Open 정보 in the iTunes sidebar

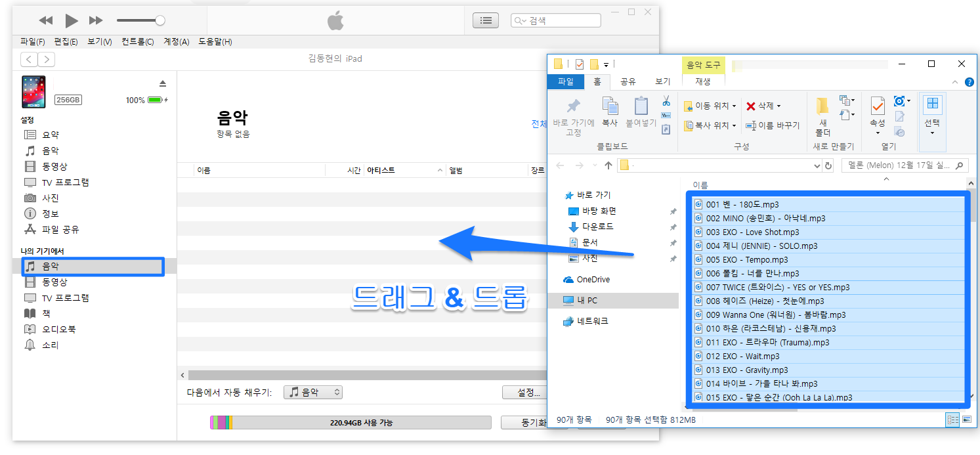(x=51, y=213)
